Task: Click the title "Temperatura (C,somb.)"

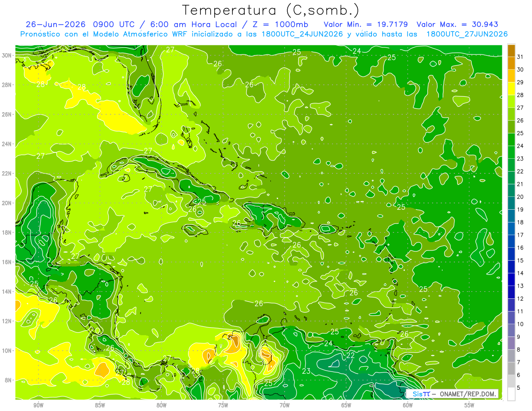Action: click(271, 10)
